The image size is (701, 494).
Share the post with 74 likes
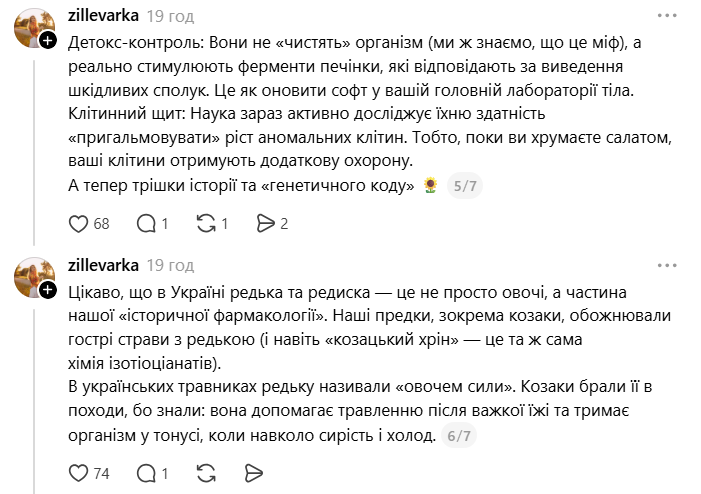[253, 472]
